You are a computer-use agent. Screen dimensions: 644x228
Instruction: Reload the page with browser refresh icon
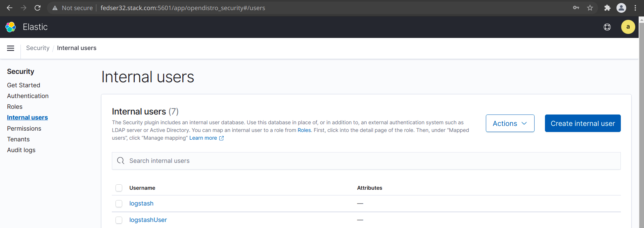(38, 8)
